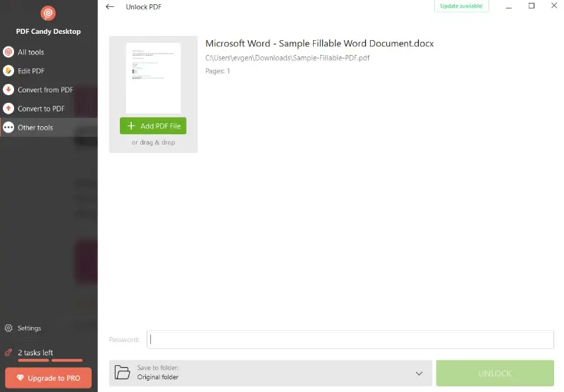Click the link icon beside 2 tasks left
Image resolution: width=564 pixels, height=392 pixels.
(x=8, y=353)
